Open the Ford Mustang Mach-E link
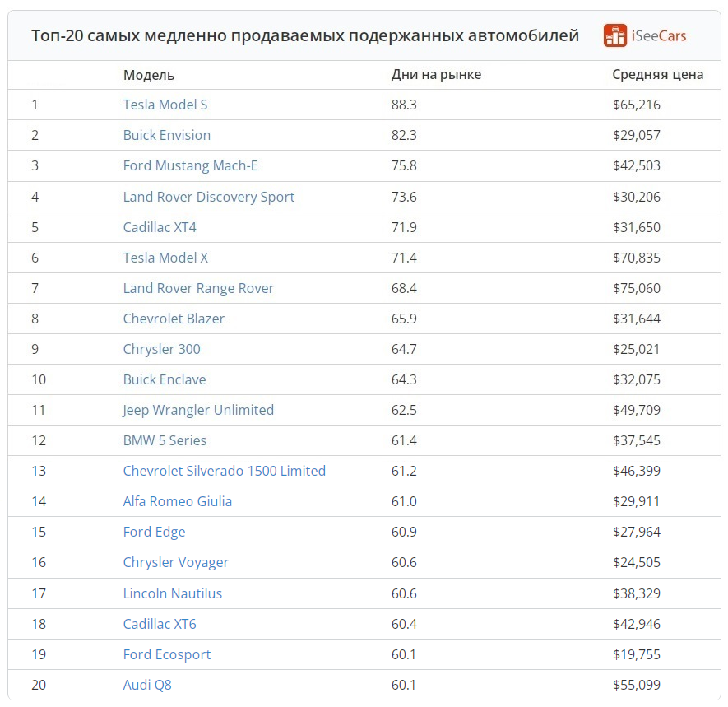The image size is (728, 707). pyautogui.click(x=190, y=165)
